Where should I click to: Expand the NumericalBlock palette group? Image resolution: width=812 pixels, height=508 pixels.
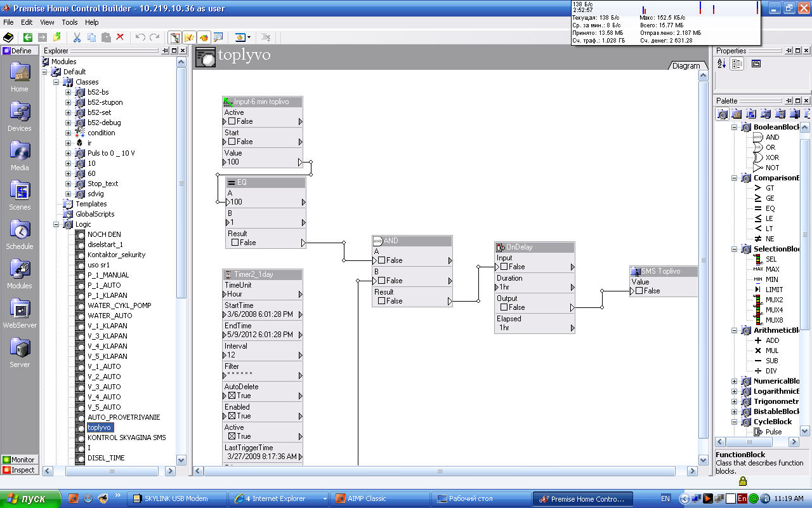(735, 381)
